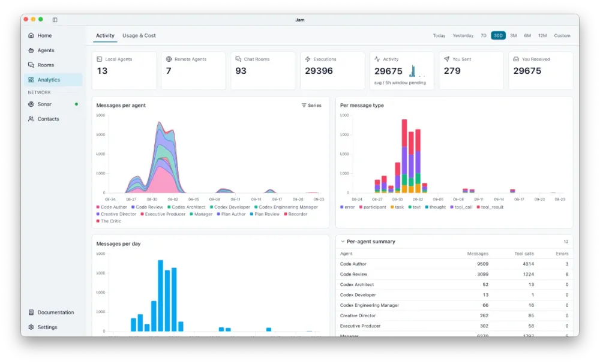Select the 12M time range
Image resolution: width=600 pixels, height=364 pixels.
pyautogui.click(x=542, y=35)
